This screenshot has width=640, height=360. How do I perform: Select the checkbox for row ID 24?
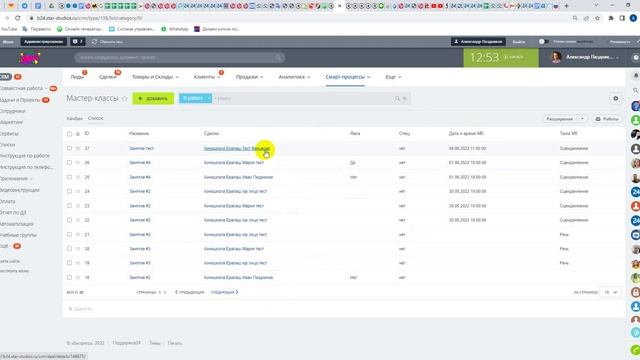(69, 191)
